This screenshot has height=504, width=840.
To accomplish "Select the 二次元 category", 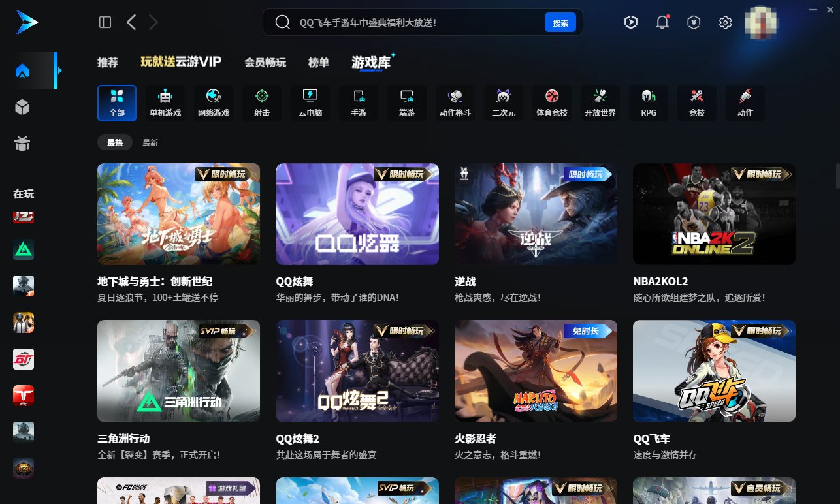I will [504, 103].
